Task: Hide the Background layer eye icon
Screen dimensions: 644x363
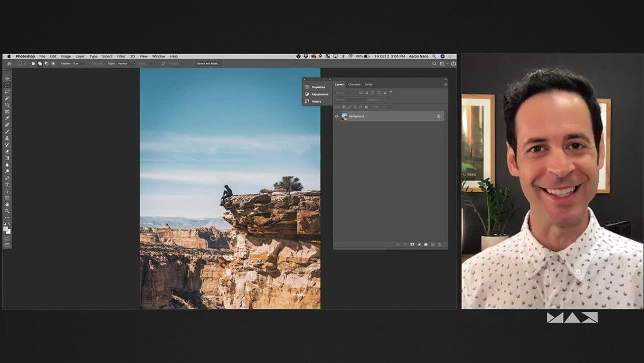Action: pos(337,117)
